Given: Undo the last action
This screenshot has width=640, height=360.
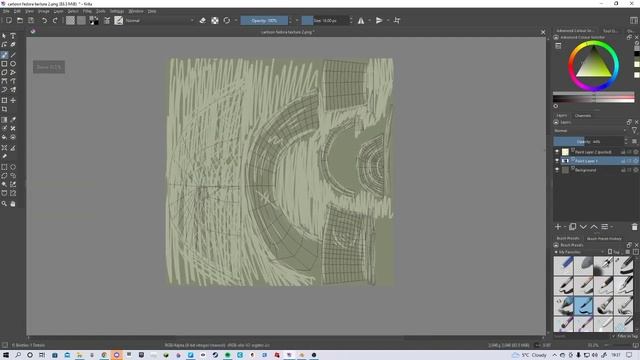Looking at the screenshot, I should click(x=44, y=20).
